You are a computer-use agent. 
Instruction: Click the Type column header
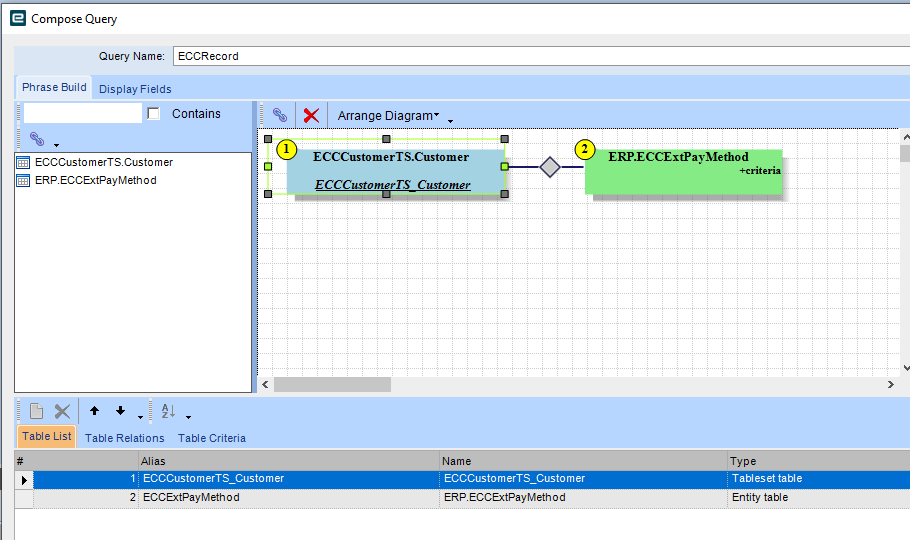tap(818, 461)
